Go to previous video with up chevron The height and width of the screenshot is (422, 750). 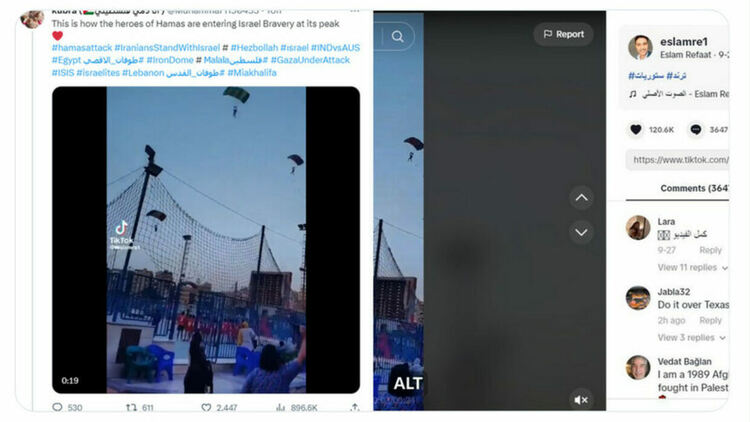(581, 198)
